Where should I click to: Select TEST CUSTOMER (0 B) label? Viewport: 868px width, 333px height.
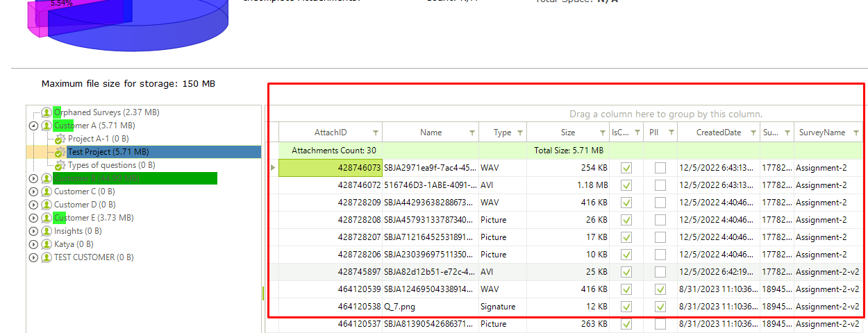(x=94, y=257)
